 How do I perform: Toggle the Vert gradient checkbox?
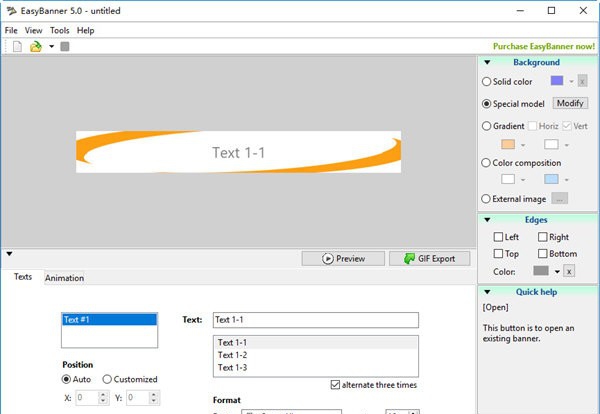click(567, 126)
